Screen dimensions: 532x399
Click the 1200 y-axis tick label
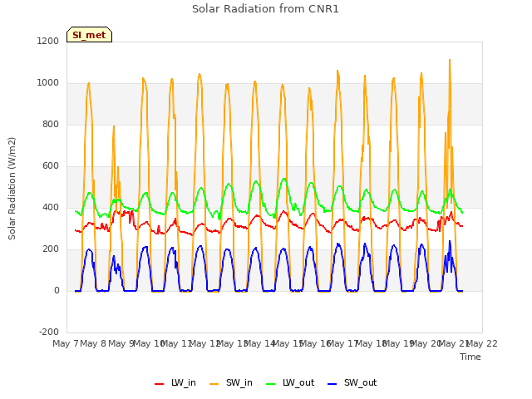pos(48,41)
